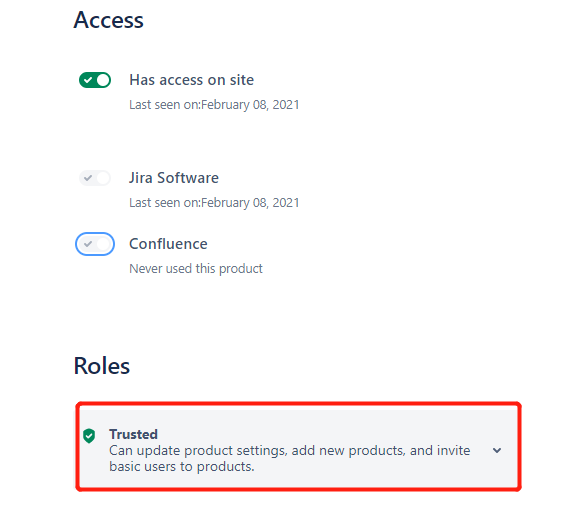Click the Trusted role description text
This screenshot has height=519, width=567.
click(x=290, y=458)
